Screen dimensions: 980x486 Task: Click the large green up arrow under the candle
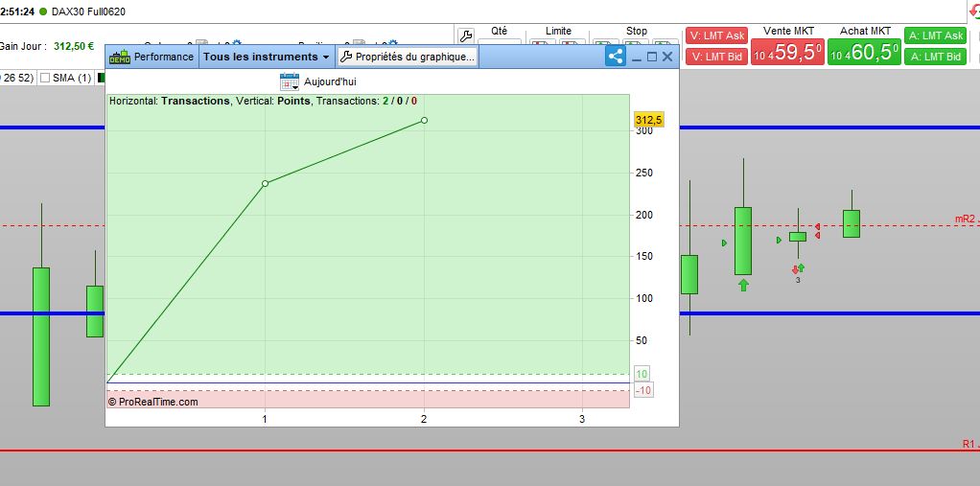point(743,285)
